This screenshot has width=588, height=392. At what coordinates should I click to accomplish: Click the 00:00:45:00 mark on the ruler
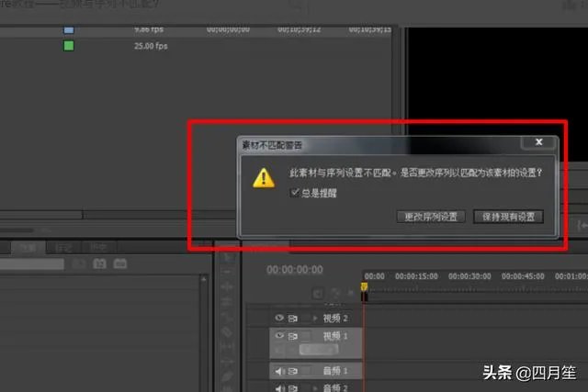[x=523, y=276]
